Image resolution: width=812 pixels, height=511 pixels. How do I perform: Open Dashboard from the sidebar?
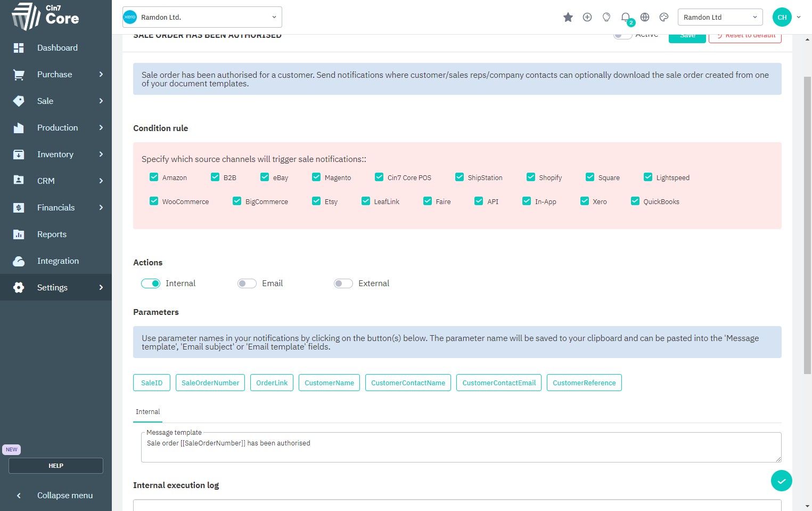point(57,48)
